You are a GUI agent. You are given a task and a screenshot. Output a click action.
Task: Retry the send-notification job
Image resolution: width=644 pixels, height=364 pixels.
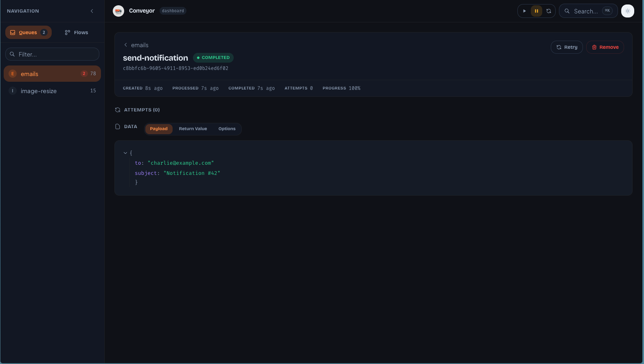click(x=567, y=47)
